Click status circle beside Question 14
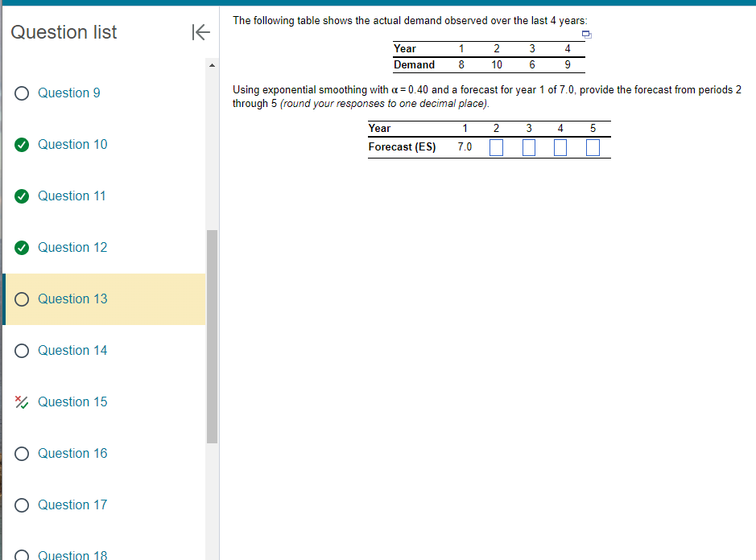756x560 pixels. click(22, 351)
